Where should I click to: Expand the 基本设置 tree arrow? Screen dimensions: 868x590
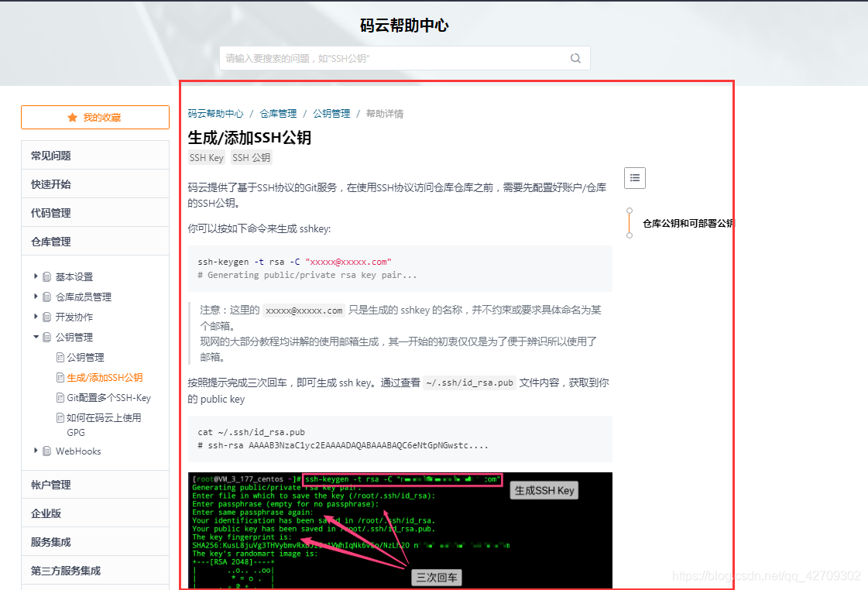click(36, 276)
